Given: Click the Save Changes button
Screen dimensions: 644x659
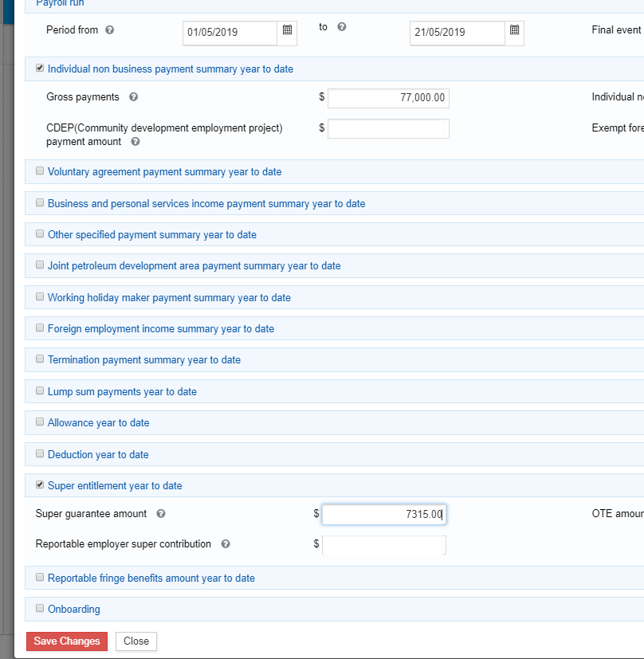Looking at the screenshot, I should (67, 641).
